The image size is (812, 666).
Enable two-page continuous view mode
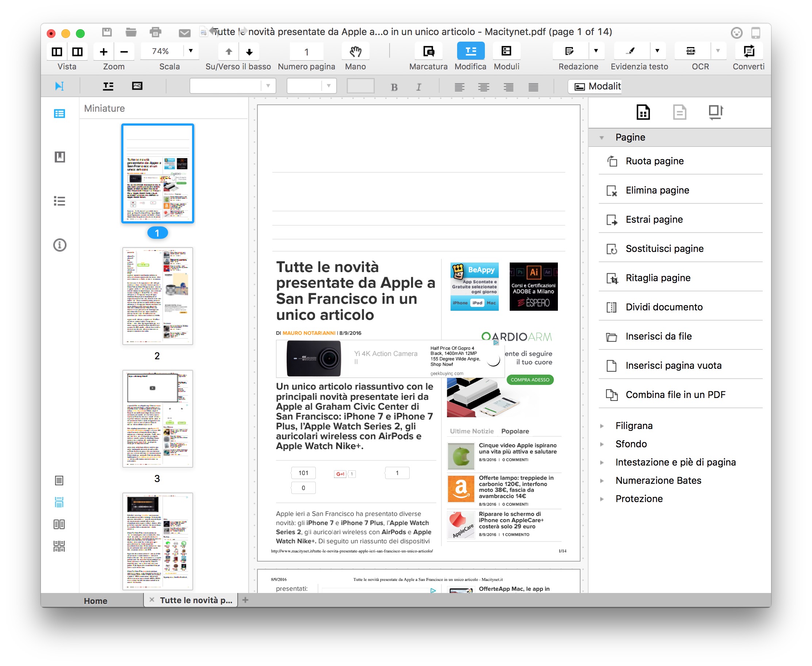59,546
